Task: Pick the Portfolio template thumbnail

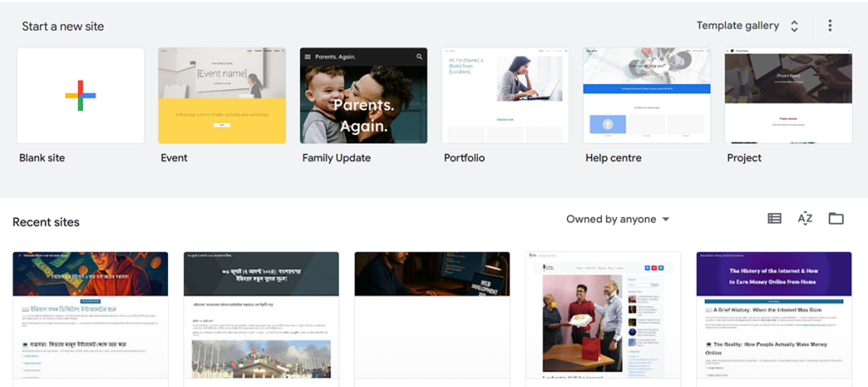Action: tap(505, 95)
